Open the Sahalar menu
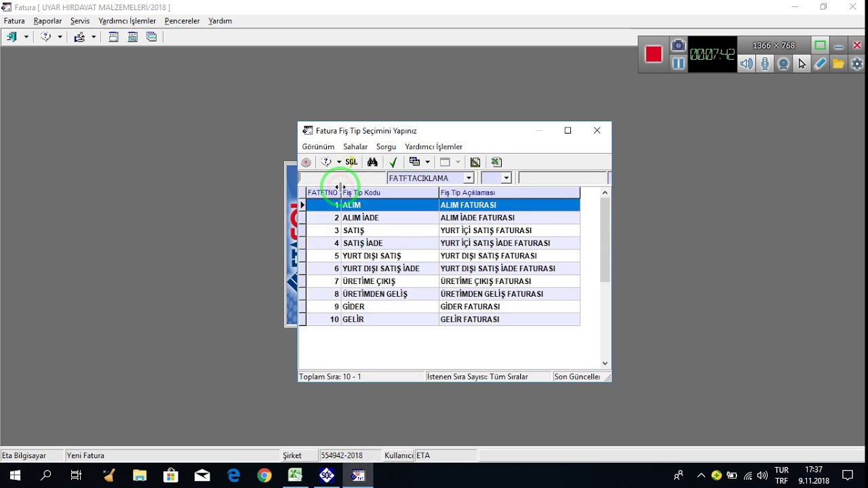 coord(355,146)
